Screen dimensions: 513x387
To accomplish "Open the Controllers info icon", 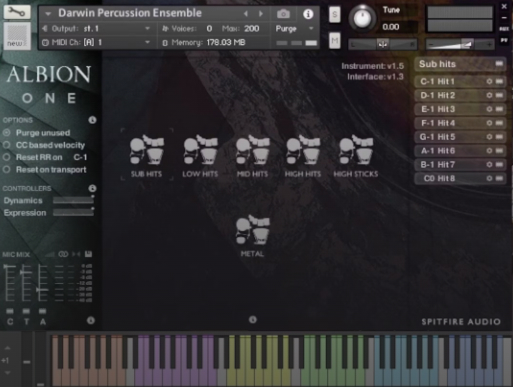I will point(92,188).
